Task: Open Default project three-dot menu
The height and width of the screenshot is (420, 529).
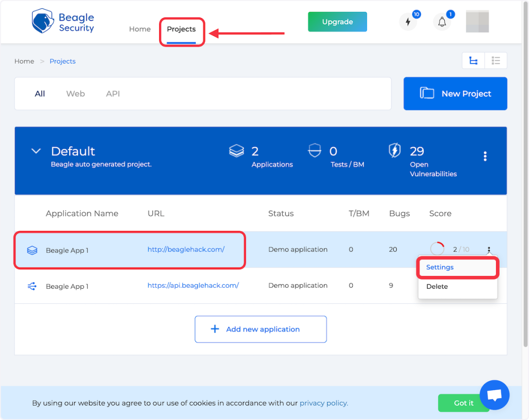Action: tap(485, 156)
